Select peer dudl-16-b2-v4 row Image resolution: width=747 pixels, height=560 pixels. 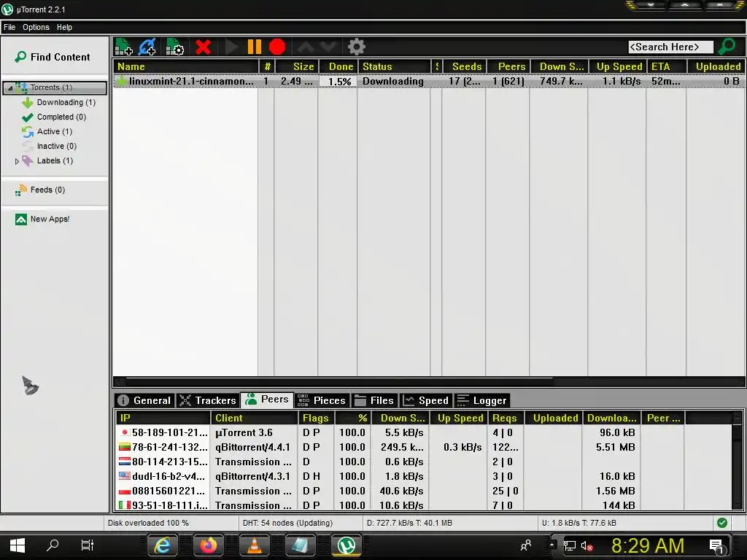(424, 476)
